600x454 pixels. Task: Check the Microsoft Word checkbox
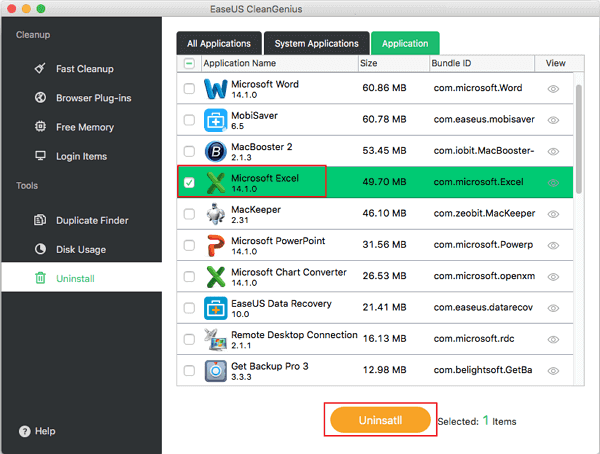click(190, 90)
